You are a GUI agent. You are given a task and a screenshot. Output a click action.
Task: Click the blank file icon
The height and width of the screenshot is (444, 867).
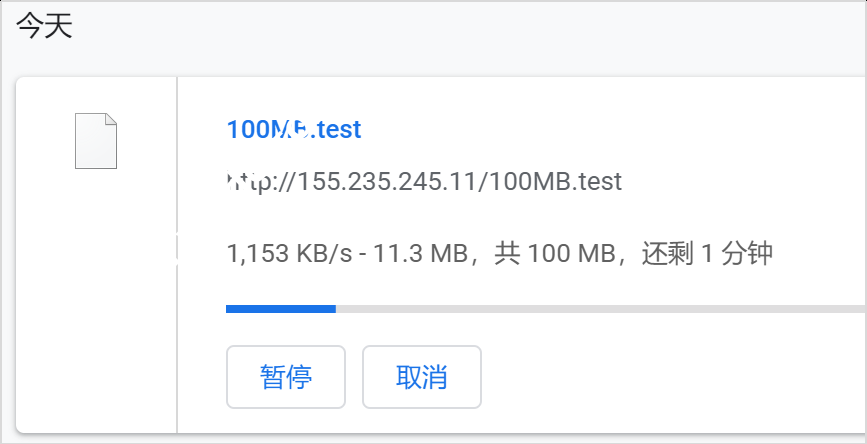click(96, 141)
